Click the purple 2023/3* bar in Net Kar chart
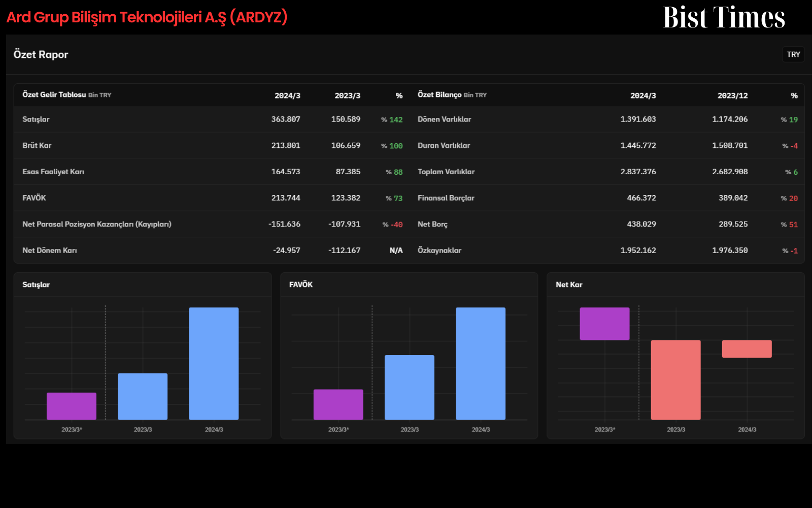812x508 pixels. point(604,324)
